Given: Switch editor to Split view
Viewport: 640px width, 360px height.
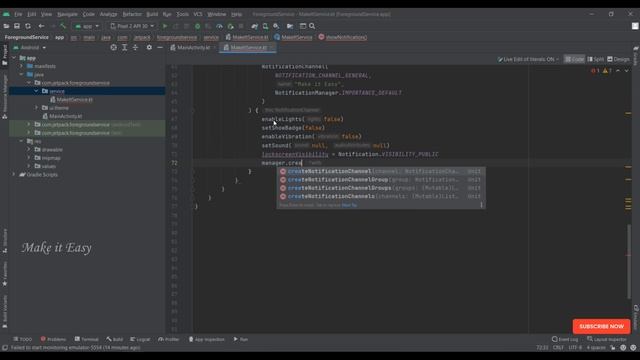Looking at the screenshot, I should click(x=596, y=59).
